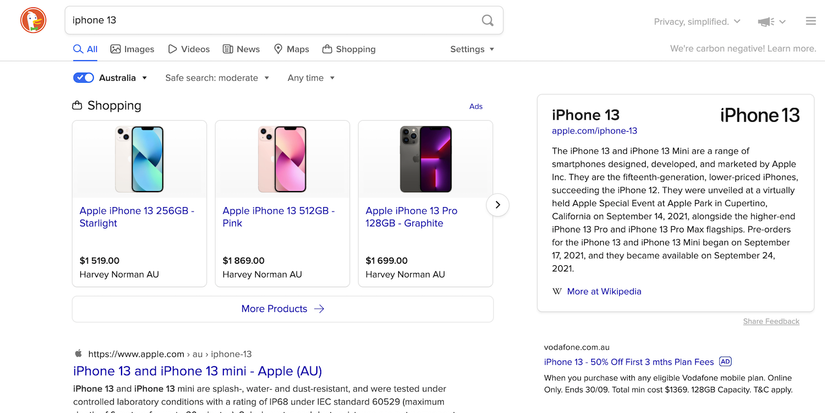Click the Apple favicon beside apple.com result
This screenshot has height=413, width=825.
pyautogui.click(x=78, y=354)
